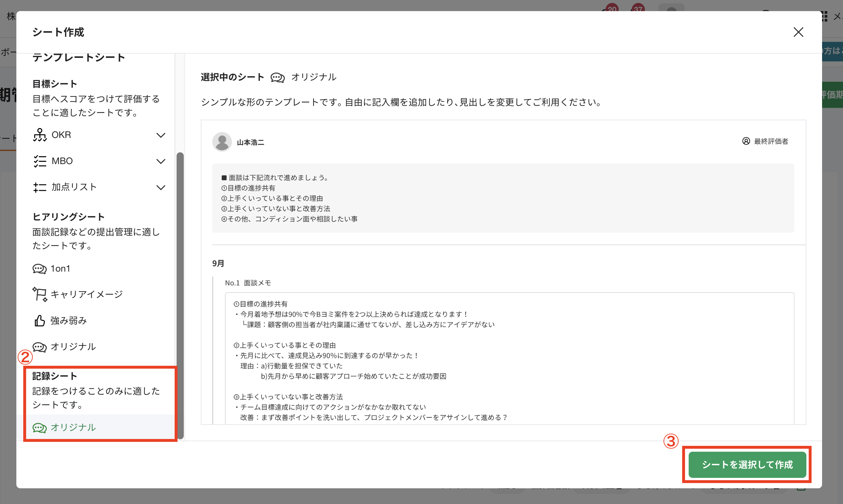Click the 山本浩二 avatar image
Image resolution: width=843 pixels, height=504 pixels.
pyautogui.click(x=222, y=142)
